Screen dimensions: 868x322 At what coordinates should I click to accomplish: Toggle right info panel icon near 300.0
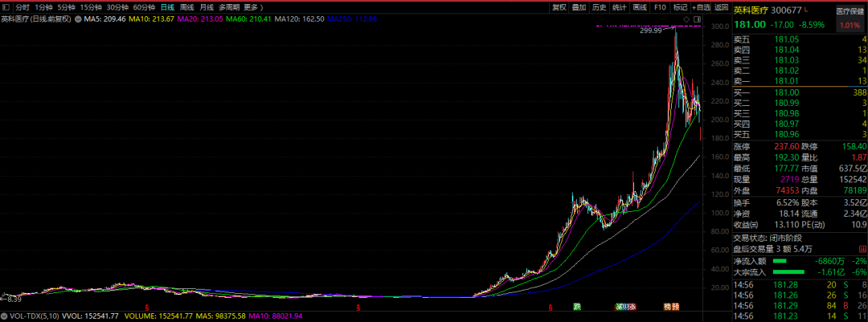(x=696, y=19)
